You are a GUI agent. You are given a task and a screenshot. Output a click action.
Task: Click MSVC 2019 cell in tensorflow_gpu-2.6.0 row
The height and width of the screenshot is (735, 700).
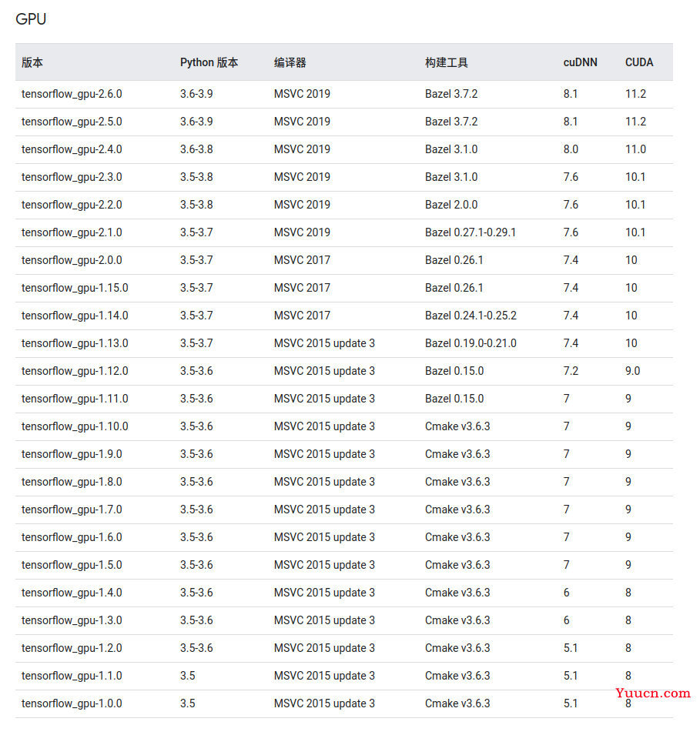coord(302,94)
